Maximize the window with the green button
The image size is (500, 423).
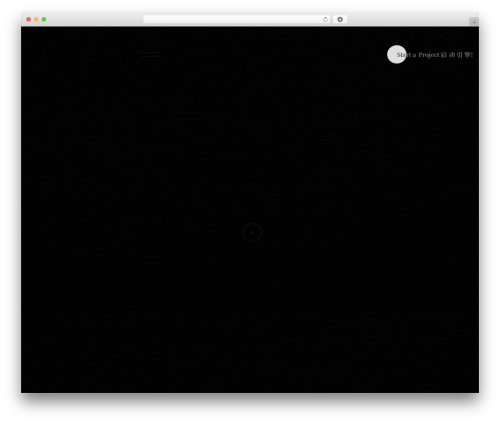[x=44, y=20]
